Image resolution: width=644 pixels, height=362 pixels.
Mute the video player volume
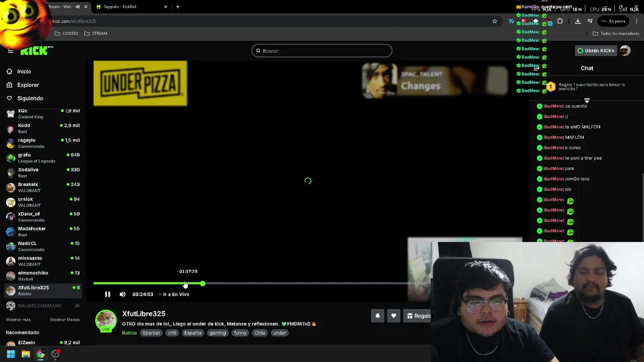[122, 294]
